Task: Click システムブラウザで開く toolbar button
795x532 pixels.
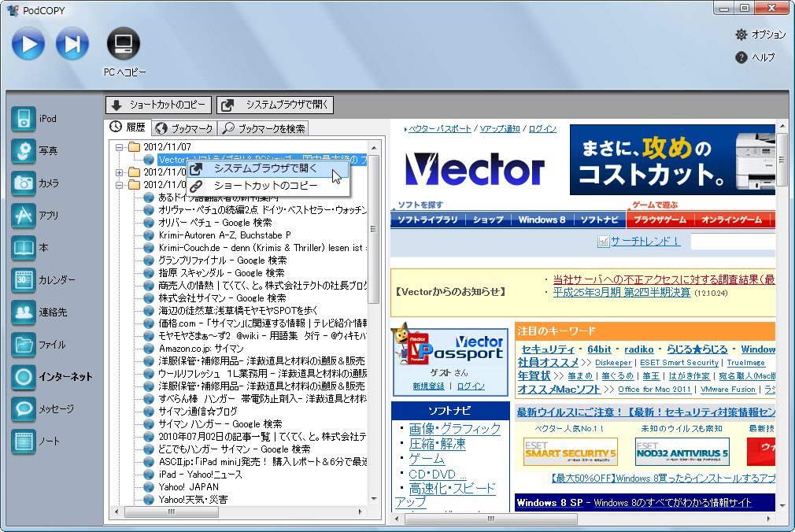Action: point(275,105)
